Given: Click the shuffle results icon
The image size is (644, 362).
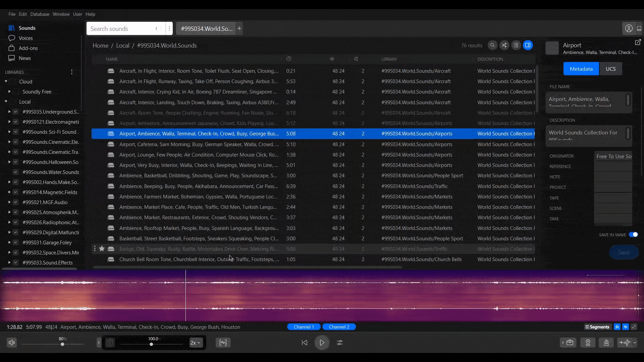Looking at the screenshot, I should tap(504, 45).
